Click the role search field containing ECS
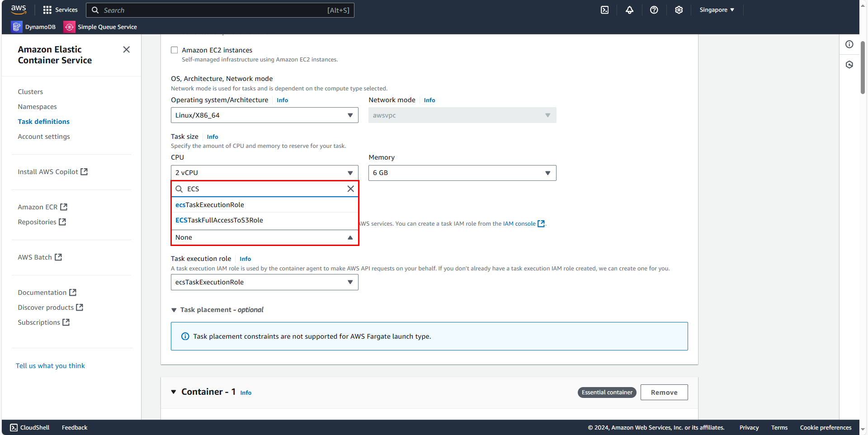Screen dimensions: 868x435 point(264,189)
